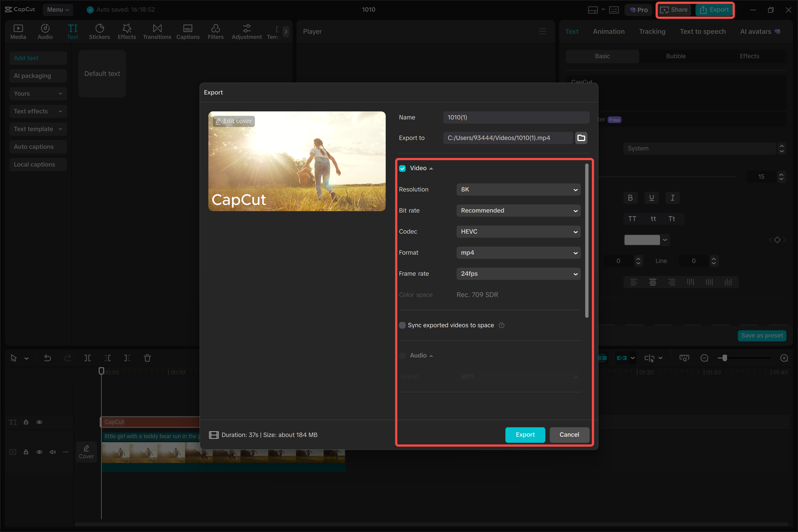Undo the last action in the timeline
This screenshot has height=532, width=798.
[x=47, y=358]
